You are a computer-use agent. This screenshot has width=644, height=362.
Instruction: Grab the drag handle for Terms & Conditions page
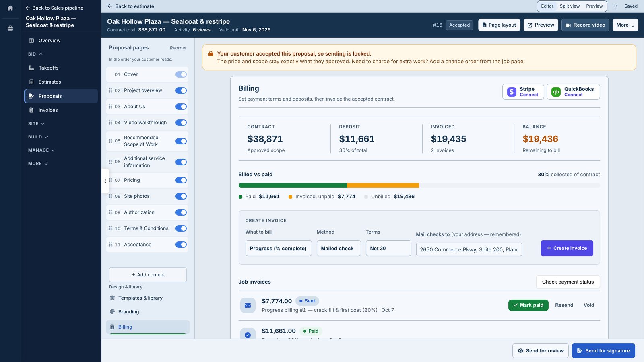pos(110,228)
